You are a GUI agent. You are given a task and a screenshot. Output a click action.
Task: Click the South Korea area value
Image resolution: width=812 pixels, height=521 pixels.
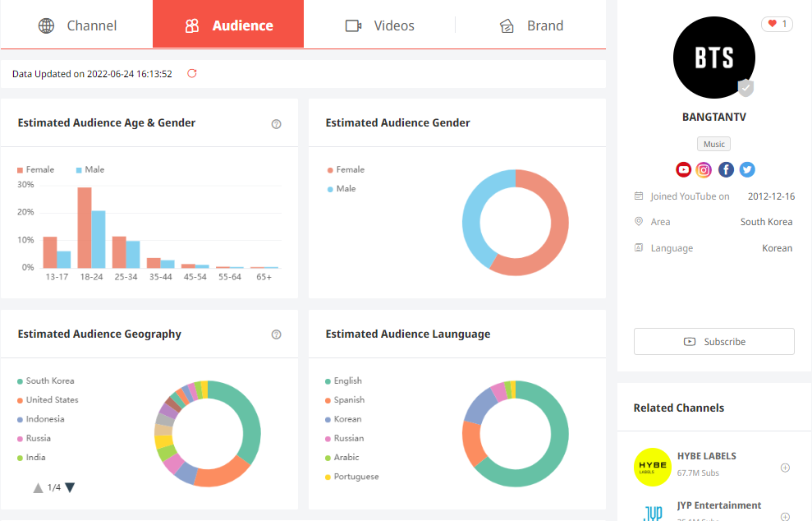click(766, 222)
